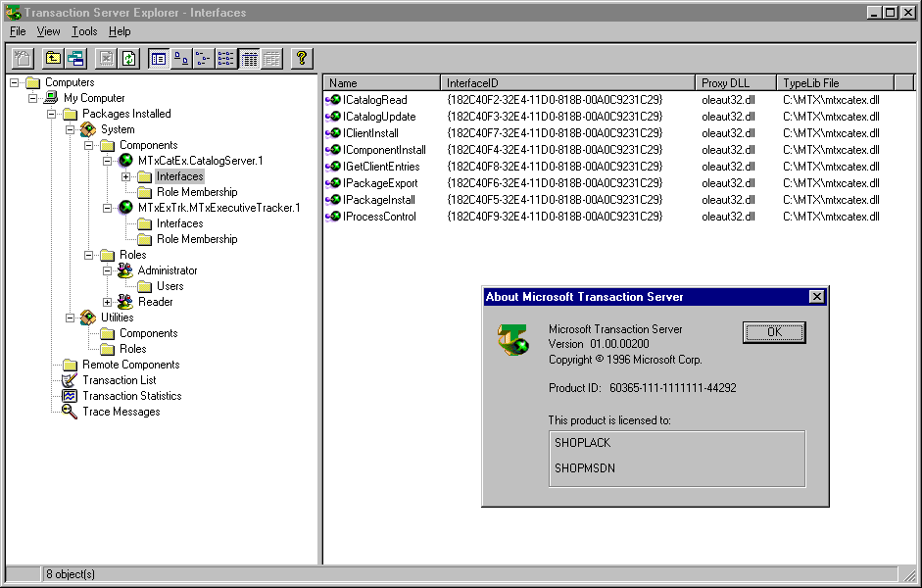Click the SHOPLACK licensee text

coord(582,442)
